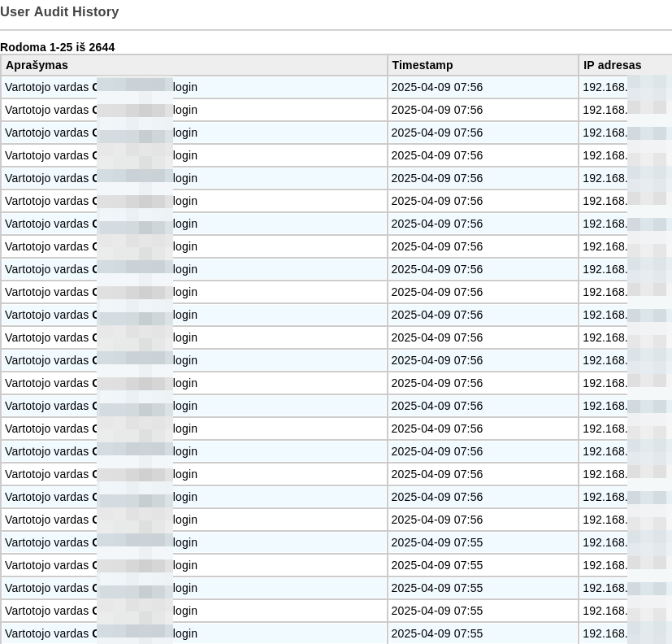Image resolution: width=672 pixels, height=644 pixels.
Task: Click IP address of the topmost 07:55 row
Action: click(605, 542)
